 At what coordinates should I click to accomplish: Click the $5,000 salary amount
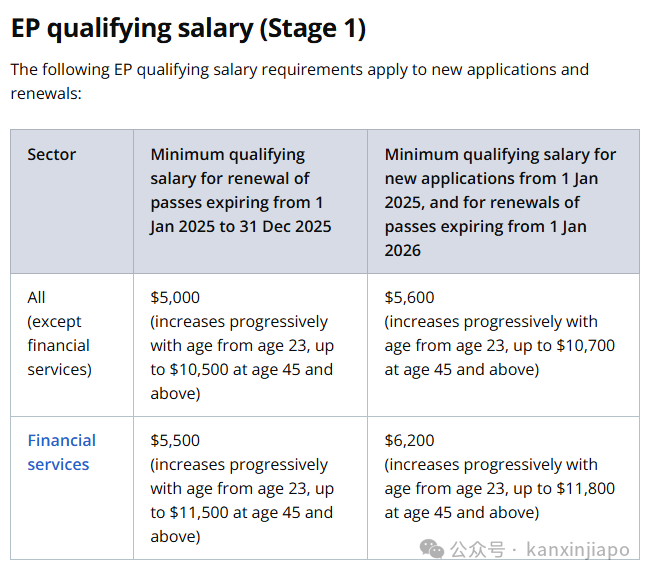pyautogui.click(x=175, y=297)
